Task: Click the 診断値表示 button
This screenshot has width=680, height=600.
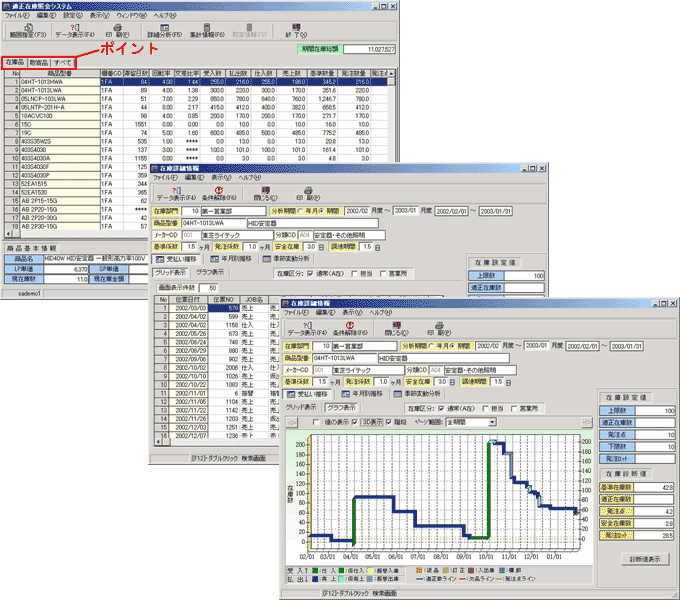Action: point(645,559)
